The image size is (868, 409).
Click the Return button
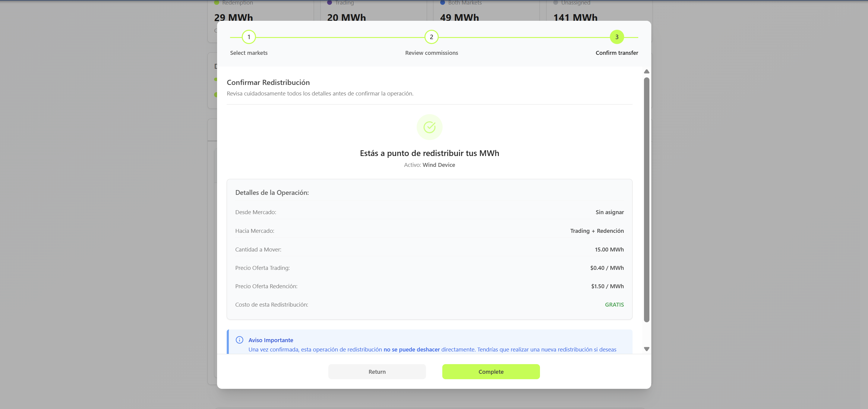click(377, 371)
